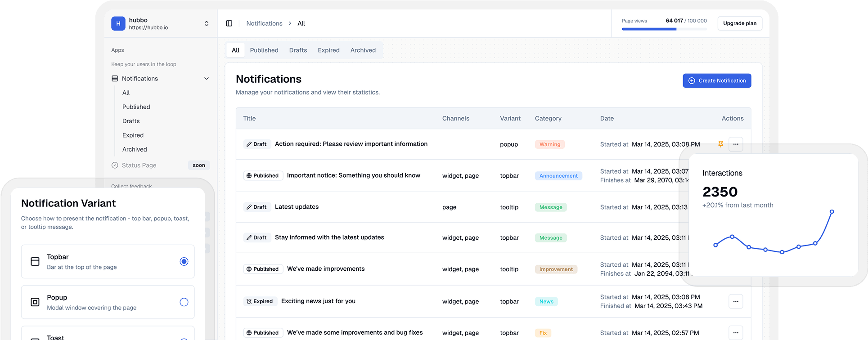Click the Date column header
This screenshot has height=340, width=868.
click(607, 118)
